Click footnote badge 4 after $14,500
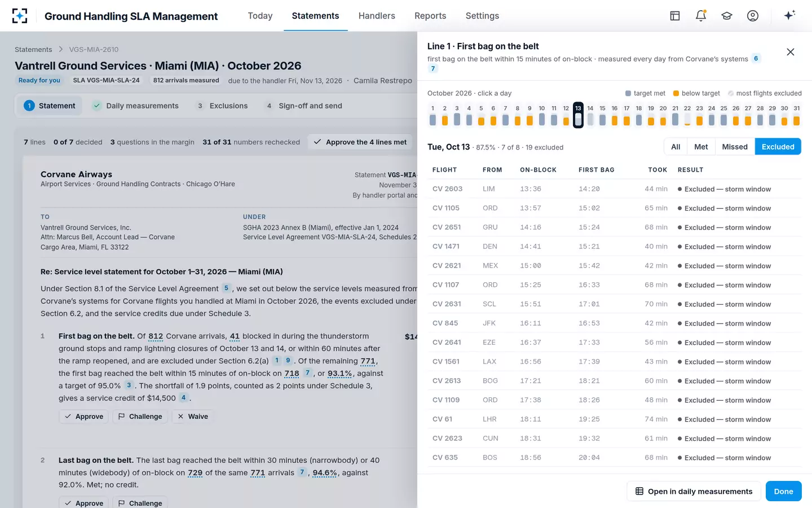Image resolution: width=812 pixels, height=508 pixels. coord(183,397)
